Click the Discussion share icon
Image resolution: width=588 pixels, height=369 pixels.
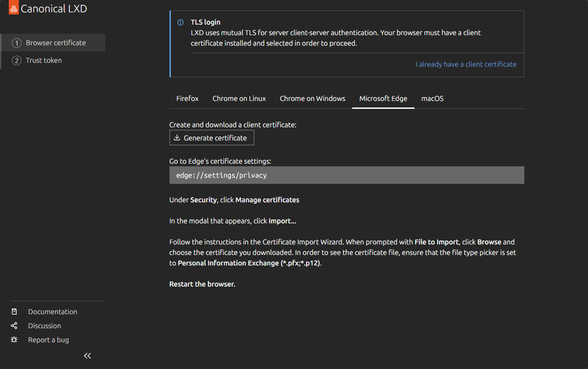[x=14, y=326]
